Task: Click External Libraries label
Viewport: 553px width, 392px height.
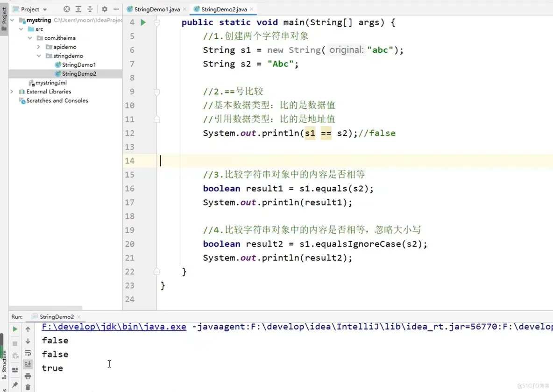Action: (x=49, y=92)
